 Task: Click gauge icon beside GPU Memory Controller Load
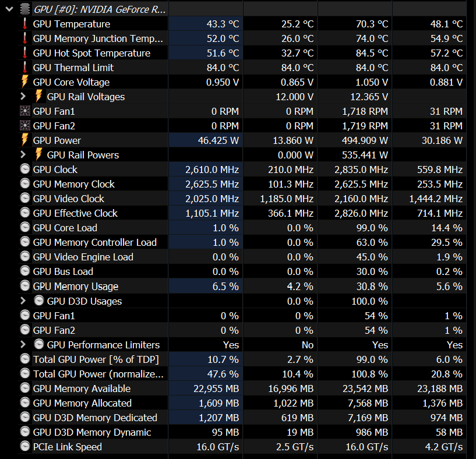tap(25, 242)
